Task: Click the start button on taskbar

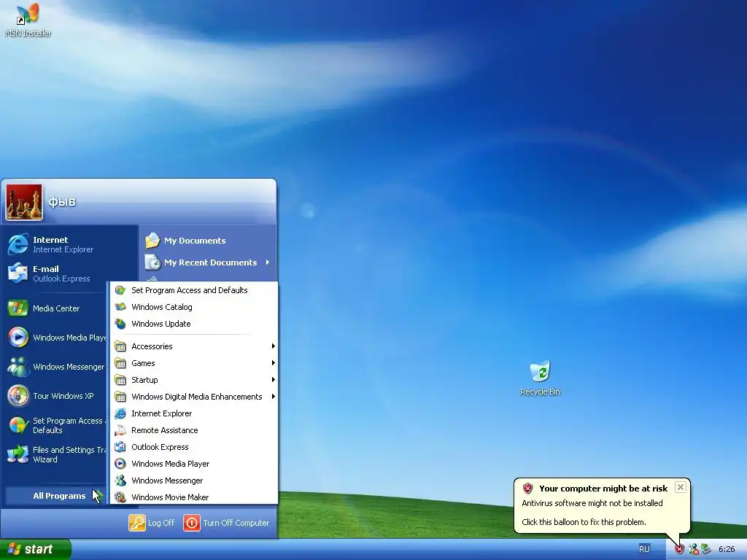Action: [x=35, y=549]
